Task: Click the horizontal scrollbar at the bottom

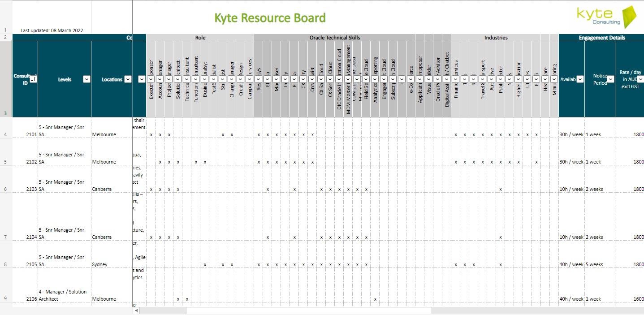Action: point(308,310)
